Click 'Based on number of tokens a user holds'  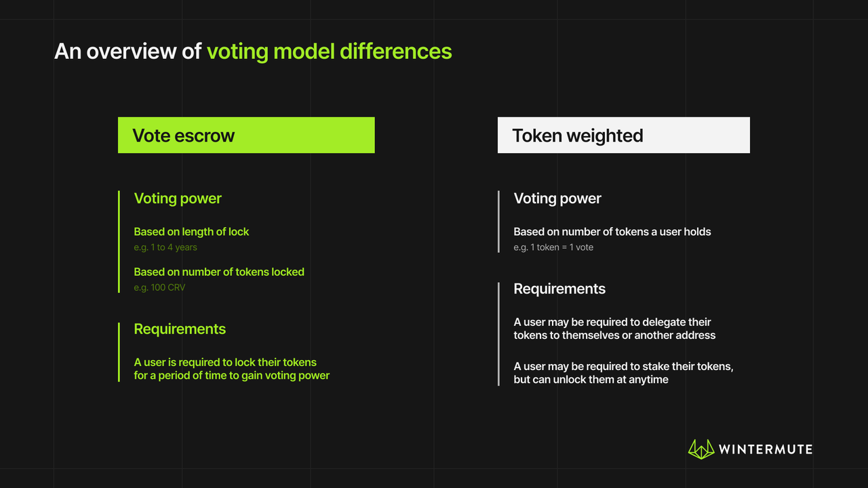coord(612,232)
